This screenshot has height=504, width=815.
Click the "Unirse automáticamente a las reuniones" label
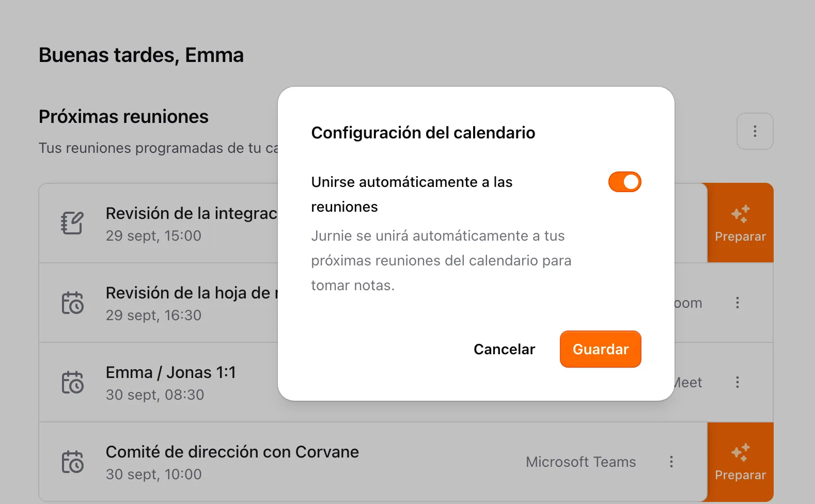click(x=412, y=194)
